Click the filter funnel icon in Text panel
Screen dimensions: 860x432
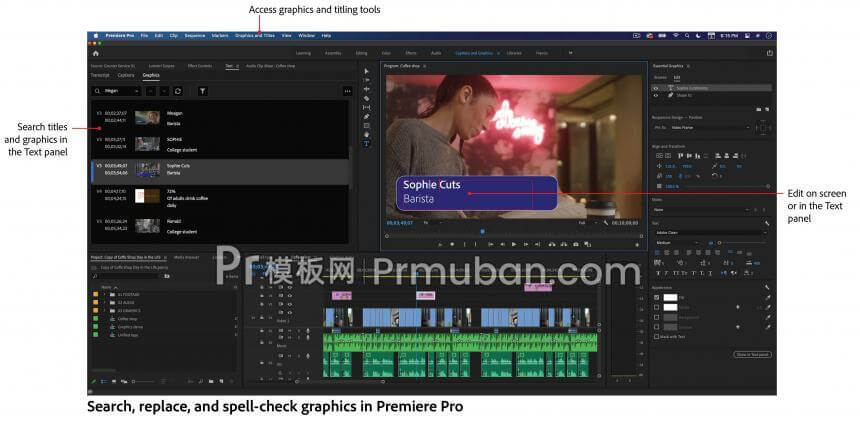coord(202,91)
